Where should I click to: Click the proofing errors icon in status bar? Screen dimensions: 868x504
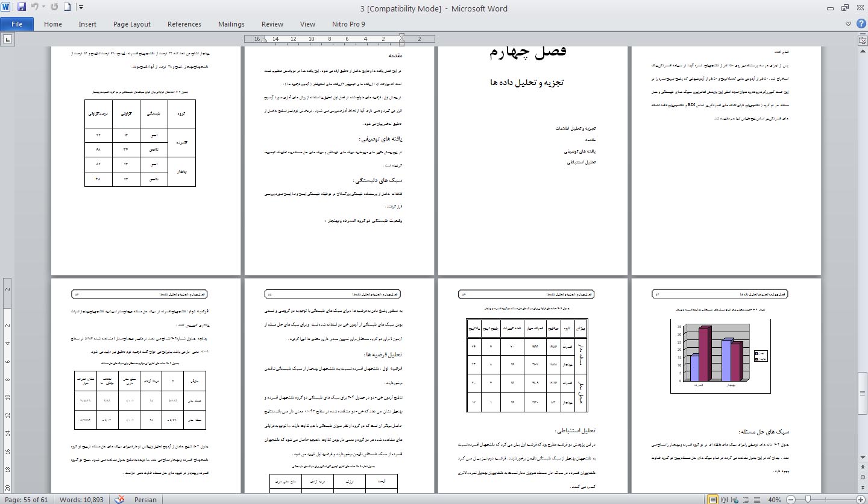[119, 499]
